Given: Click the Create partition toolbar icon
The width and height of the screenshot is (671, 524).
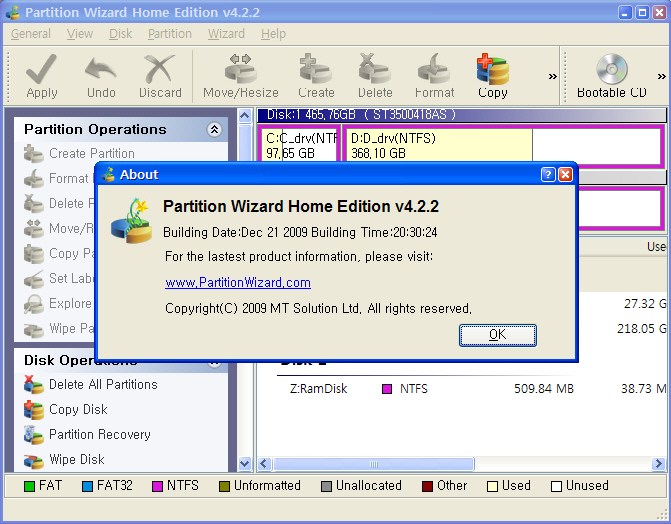Looking at the screenshot, I should click(x=316, y=75).
